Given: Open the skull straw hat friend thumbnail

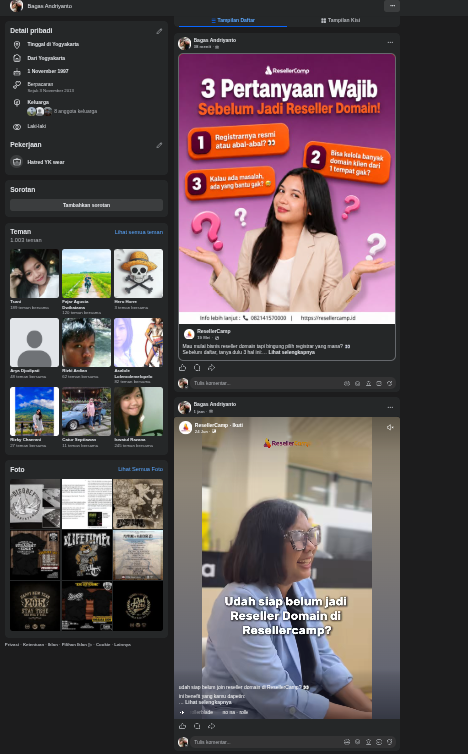Looking at the screenshot, I should 139,273.
